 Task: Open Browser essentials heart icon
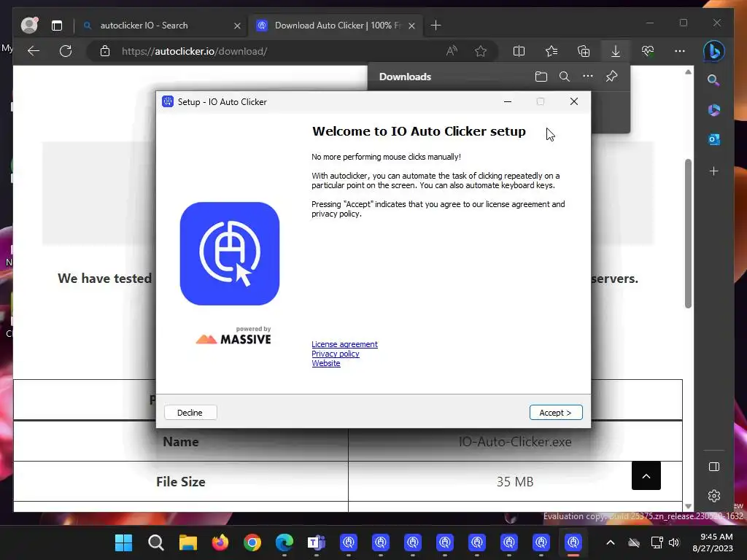[648, 51]
